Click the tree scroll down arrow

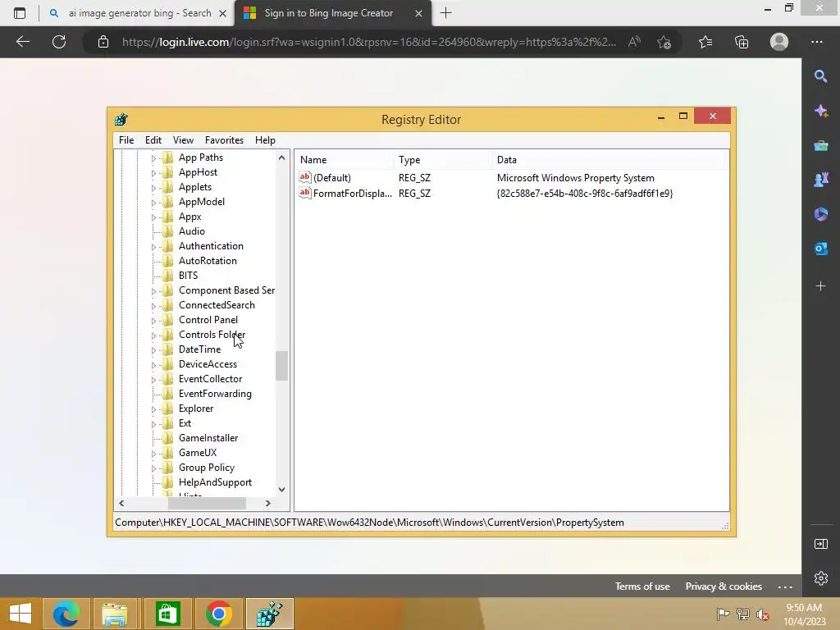[x=282, y=489]
